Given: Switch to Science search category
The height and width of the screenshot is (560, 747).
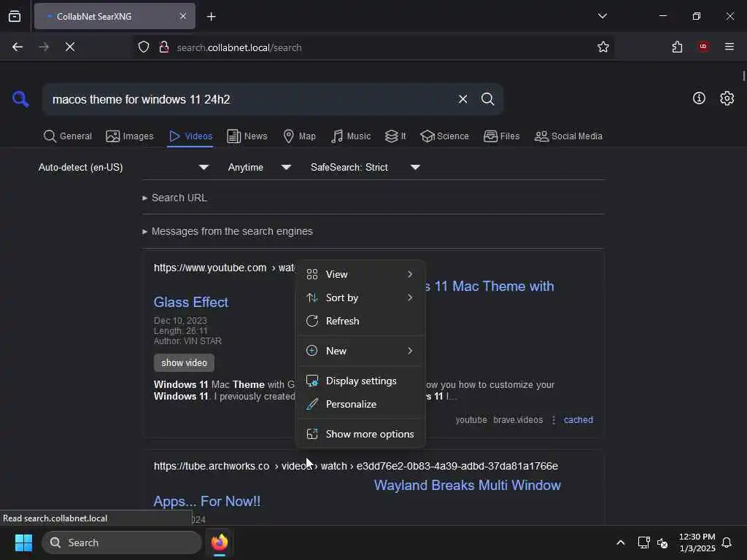Looking at the screenshot, I should 444,136.
